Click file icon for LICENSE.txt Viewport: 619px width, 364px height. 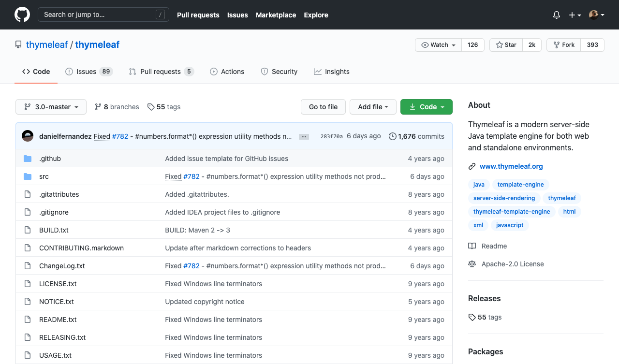pyautogui.click(x=28, y=284)
